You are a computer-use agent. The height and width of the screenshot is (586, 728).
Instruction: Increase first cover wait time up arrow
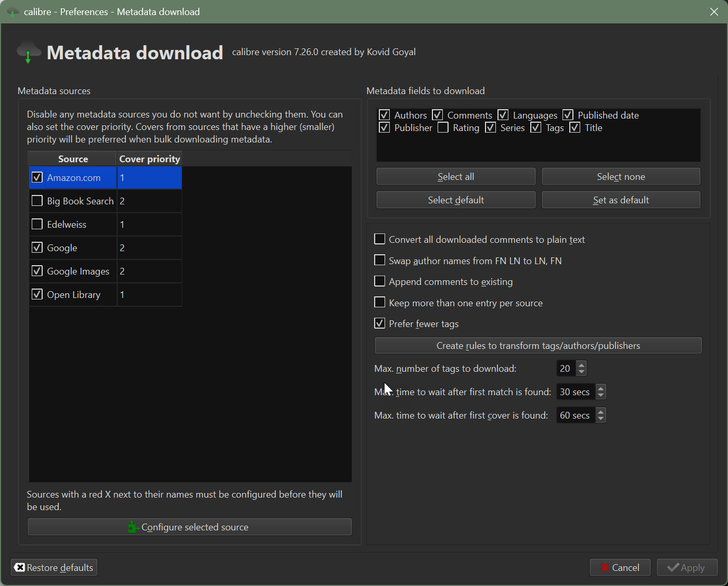(601, 411)
